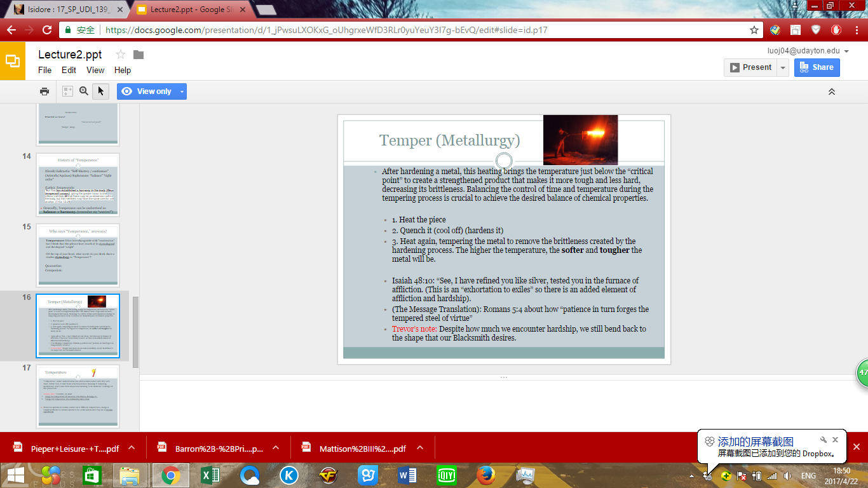Star the Lecture2.ppt presentation

point(121,55)
